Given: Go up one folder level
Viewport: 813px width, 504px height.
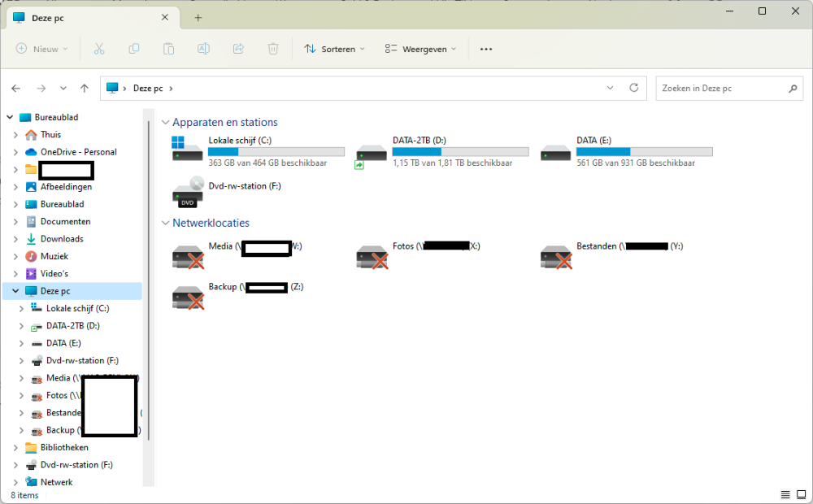Looking at the screenshot, I should pyautogui.click(x=85, y=88).
